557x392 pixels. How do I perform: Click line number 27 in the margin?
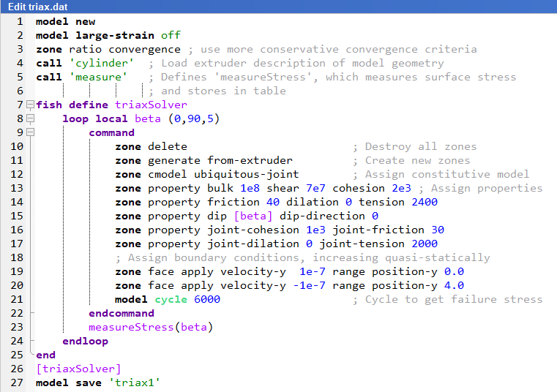pyautogui.click(x=17, y=382)
